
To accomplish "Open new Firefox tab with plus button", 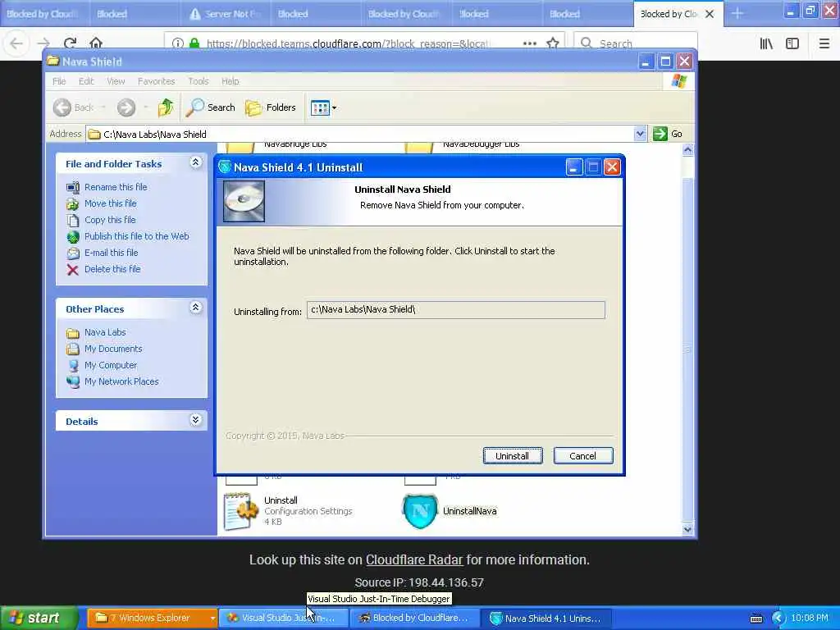I will point(737,14).
